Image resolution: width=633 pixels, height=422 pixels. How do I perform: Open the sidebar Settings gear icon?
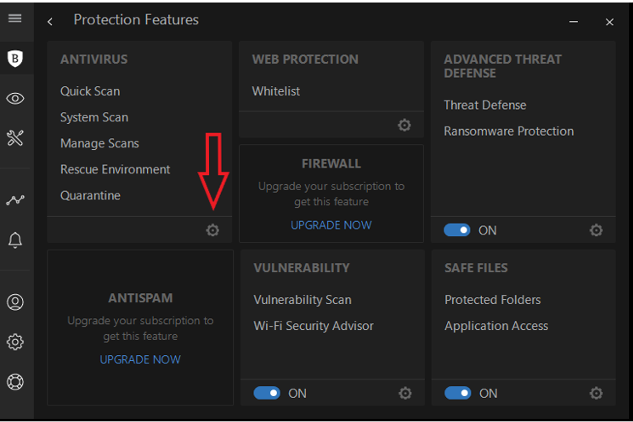15,342
